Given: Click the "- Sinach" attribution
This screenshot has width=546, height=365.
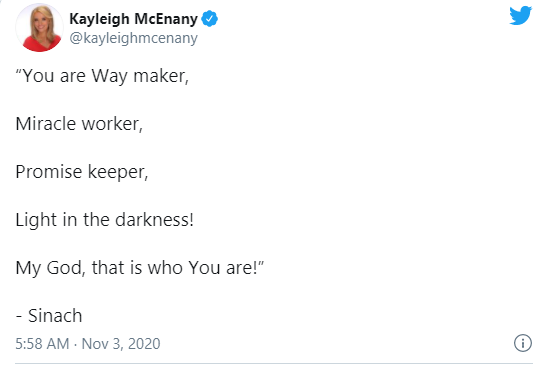Looking at the screenshot, I should click(49, 316).
